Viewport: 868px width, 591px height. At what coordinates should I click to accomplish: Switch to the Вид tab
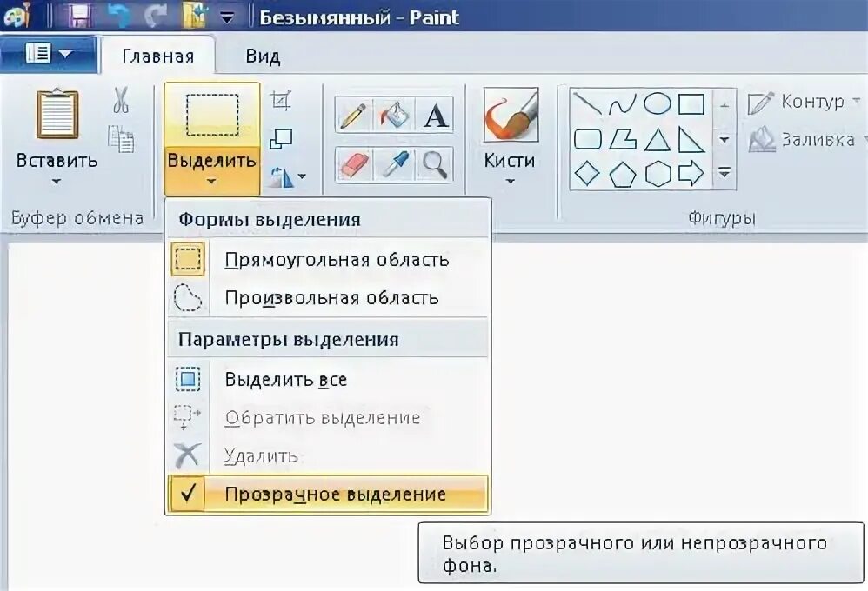tap(262, 56)
